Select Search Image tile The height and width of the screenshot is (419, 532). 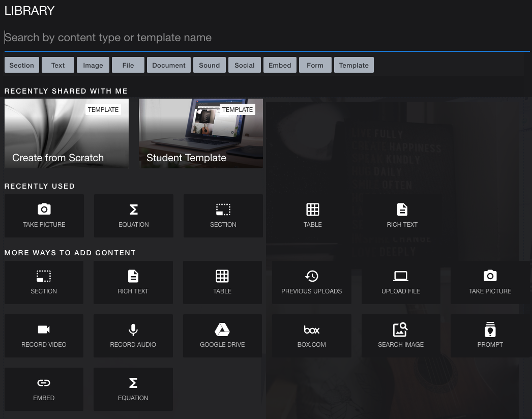pos(401,336)
